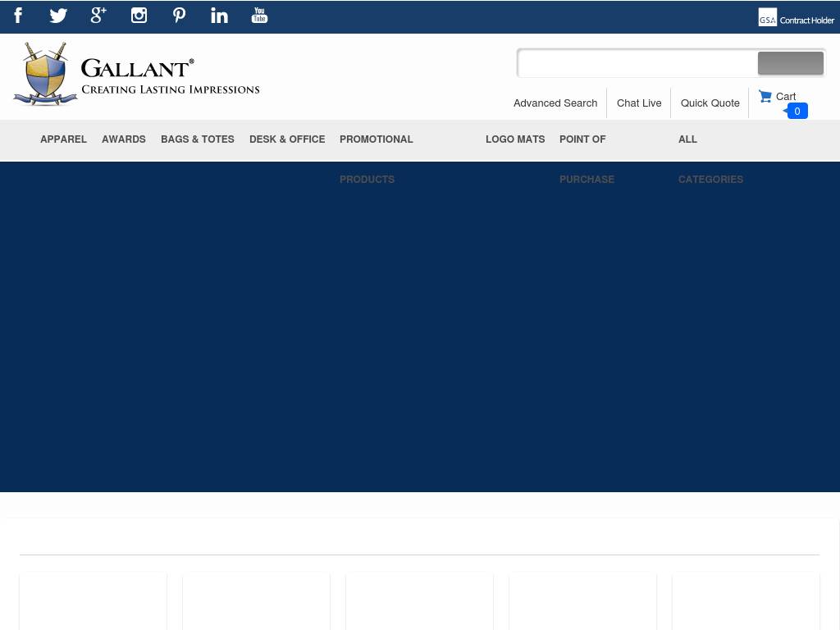
Task: Click the Gallant shield logo
Action: (45, 74)
